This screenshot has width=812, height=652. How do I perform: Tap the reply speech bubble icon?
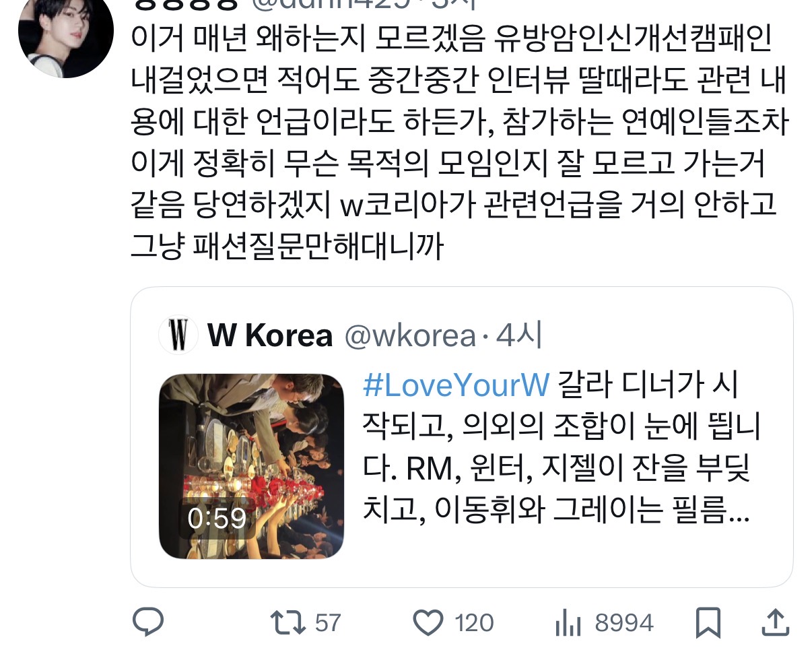[147, 622]
